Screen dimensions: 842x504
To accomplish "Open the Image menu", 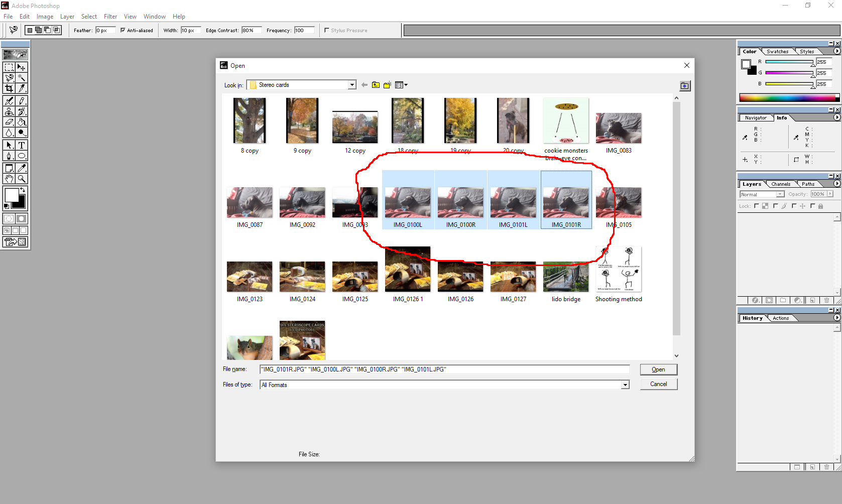I will [45, 17].
